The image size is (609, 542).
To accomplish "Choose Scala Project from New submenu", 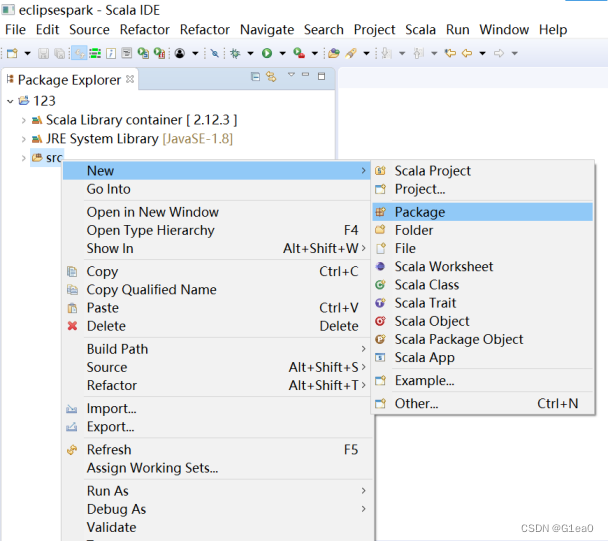I will coord(482,171).
